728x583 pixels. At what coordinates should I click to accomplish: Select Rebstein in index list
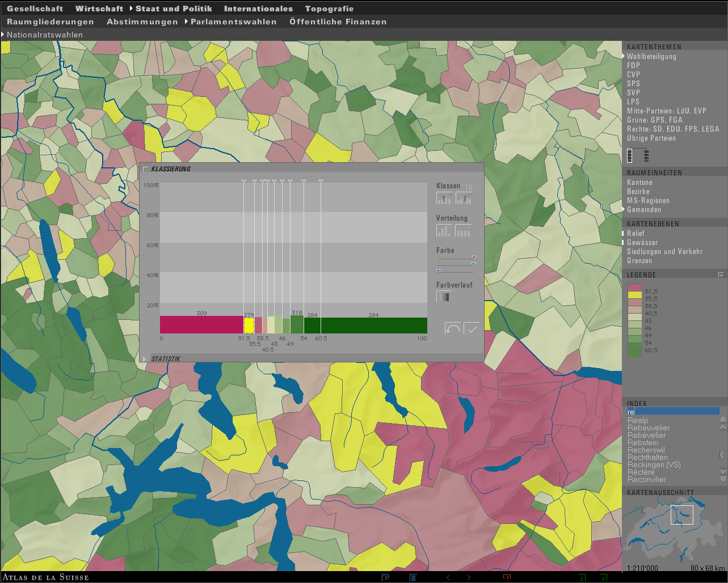pyautogui.click(x=643, y=443)
